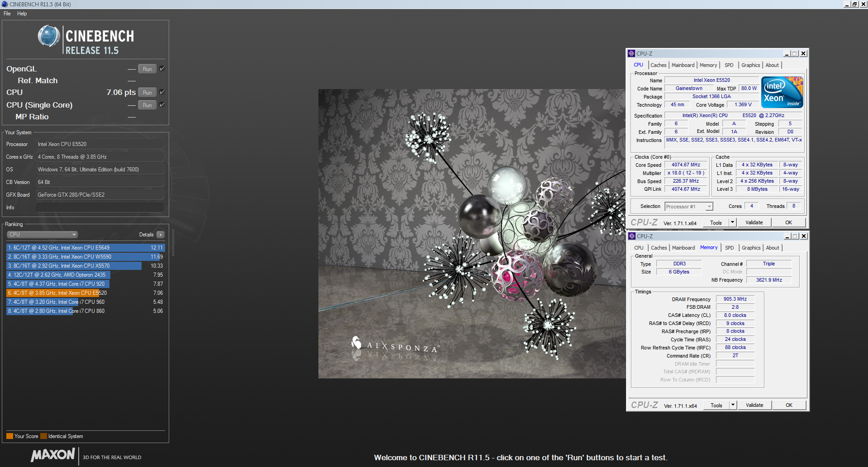The image size is (868, 467).
Task: Click Tools button in upper CPU-Z
Action: click(716, 222)
